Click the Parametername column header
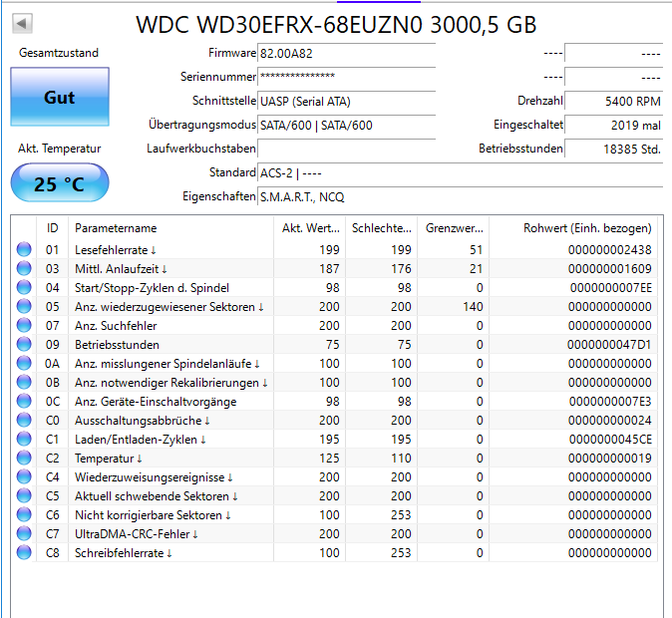 [x=170, y=228]
